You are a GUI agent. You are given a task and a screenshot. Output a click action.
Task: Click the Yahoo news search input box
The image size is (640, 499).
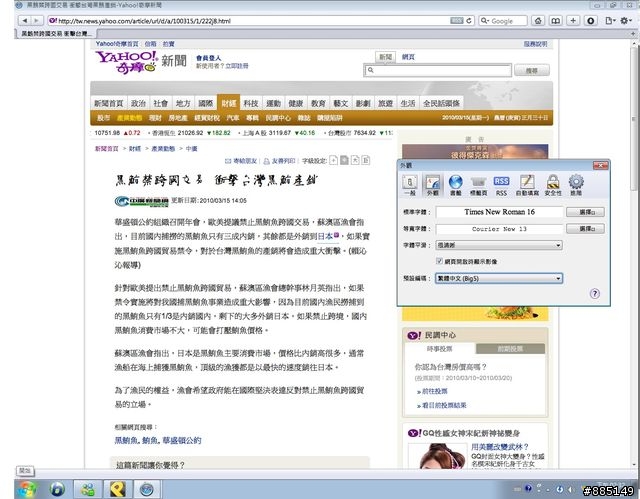[x=438, y=70]
